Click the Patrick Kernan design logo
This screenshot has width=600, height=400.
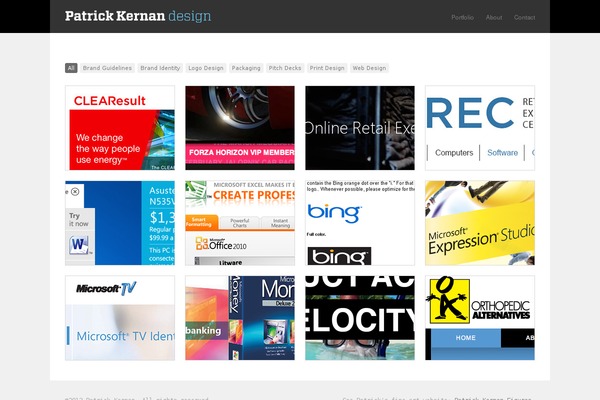138,16
